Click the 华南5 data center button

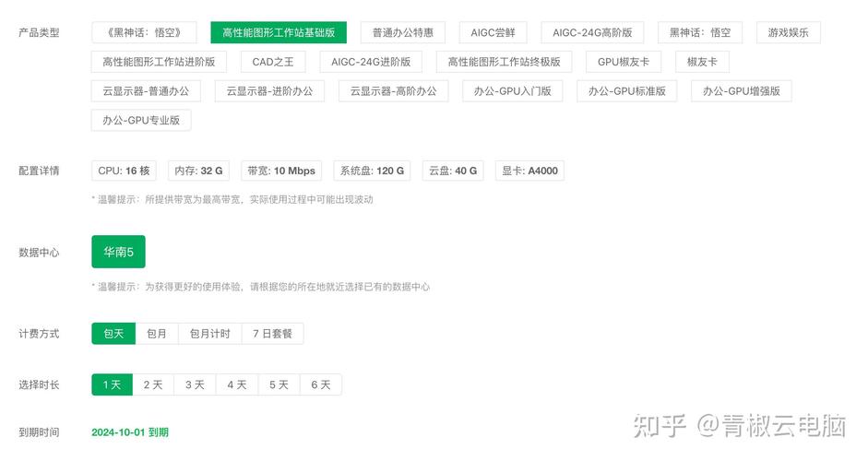pyautogui.click(x=118, y=252)
